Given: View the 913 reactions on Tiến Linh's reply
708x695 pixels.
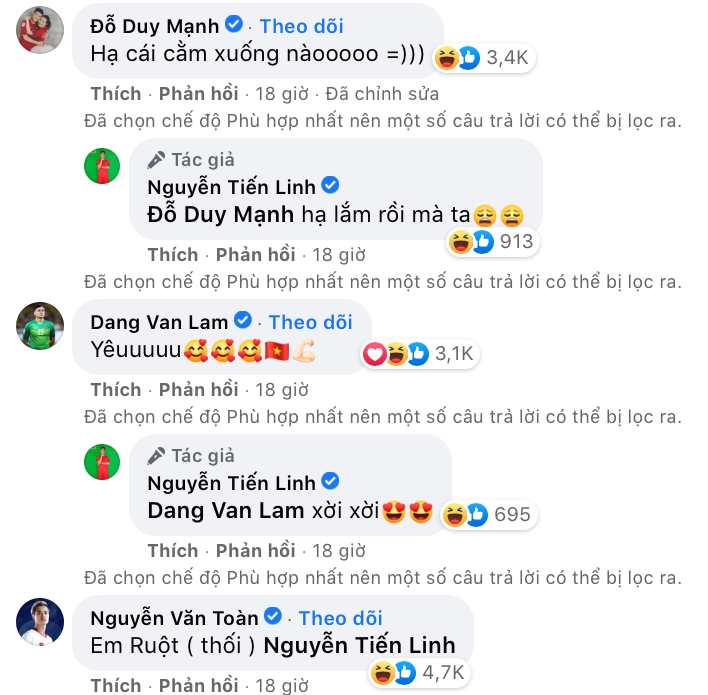Looking at the screenshot, I should (493, 242).
